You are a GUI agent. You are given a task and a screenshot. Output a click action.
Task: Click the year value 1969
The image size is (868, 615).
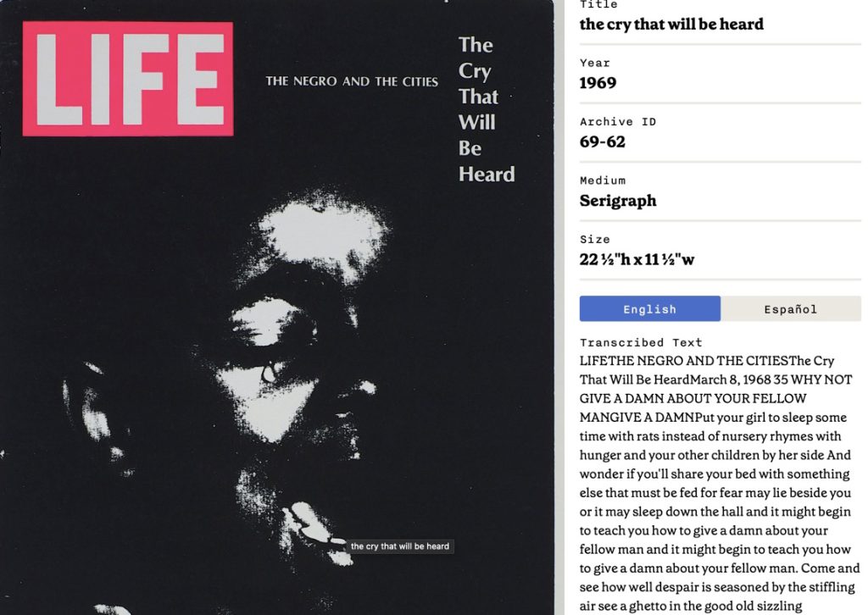coord(598,83)
